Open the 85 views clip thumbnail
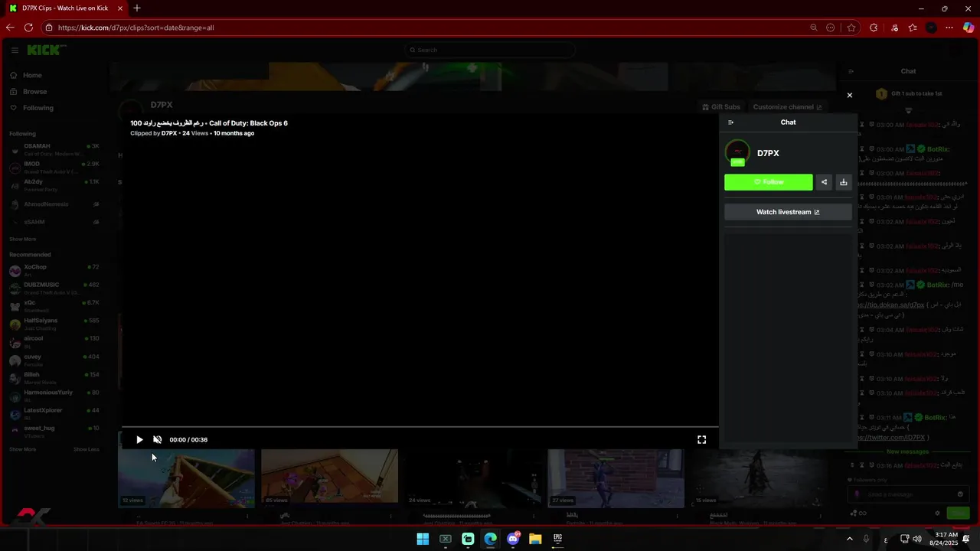The width and height of the screenshot is (980, 551). pos(329,478)
